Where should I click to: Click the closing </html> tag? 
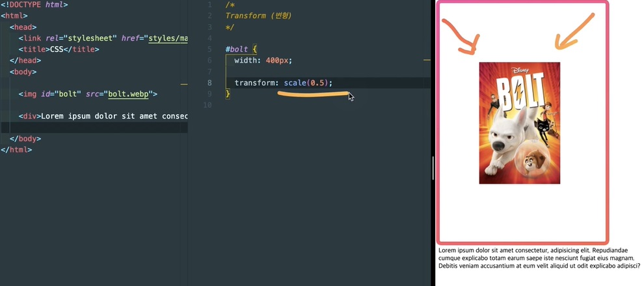16,150
